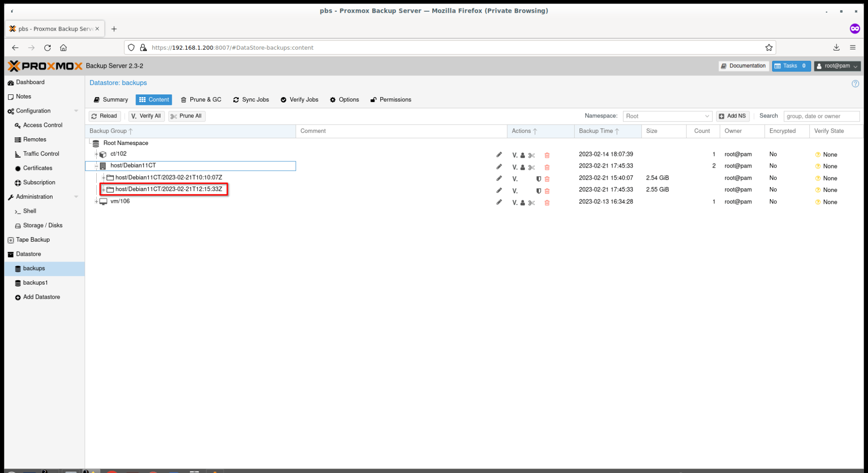Open Documentation from the top bar
This screenshot has height=473, width=868.
(x=744, y=66)
